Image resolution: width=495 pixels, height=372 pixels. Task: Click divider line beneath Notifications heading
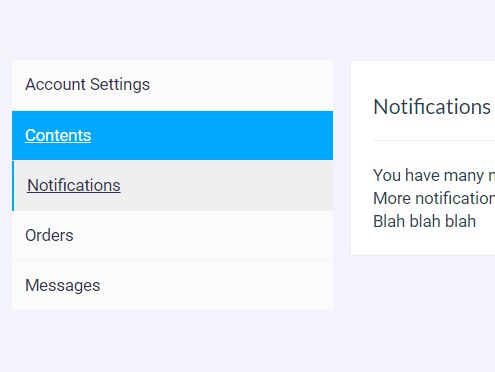(x=434, y=141)
